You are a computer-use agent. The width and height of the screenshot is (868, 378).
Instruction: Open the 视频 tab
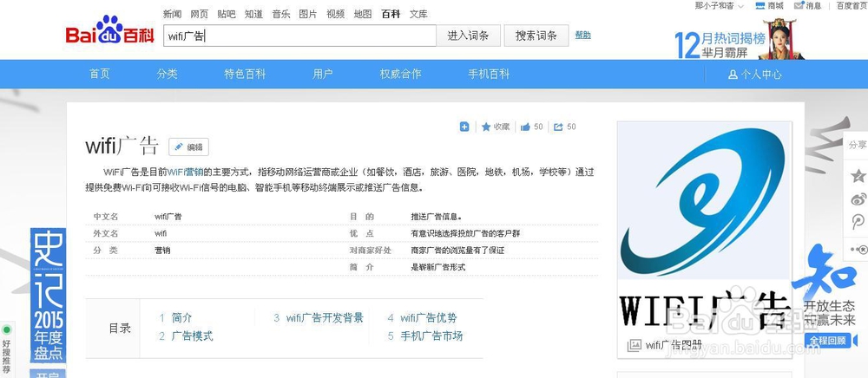pyautogui.click(x=335, y=15)
